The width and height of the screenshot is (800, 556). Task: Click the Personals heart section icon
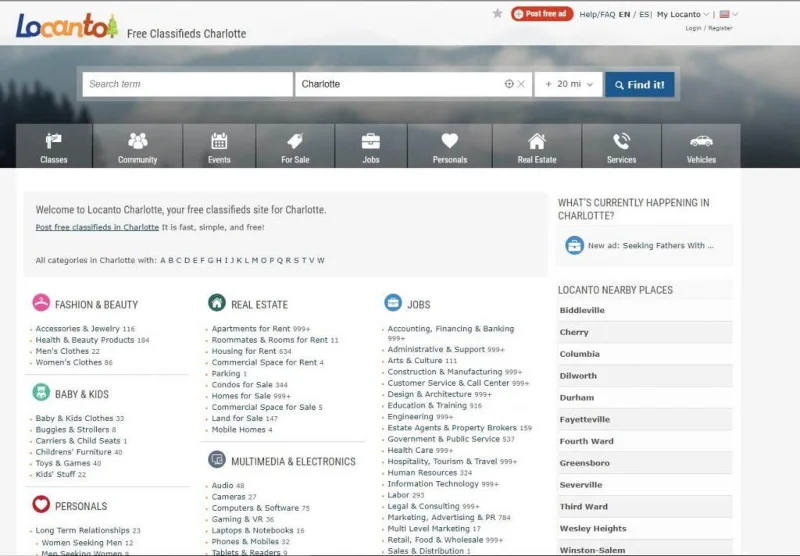[41, 504]
